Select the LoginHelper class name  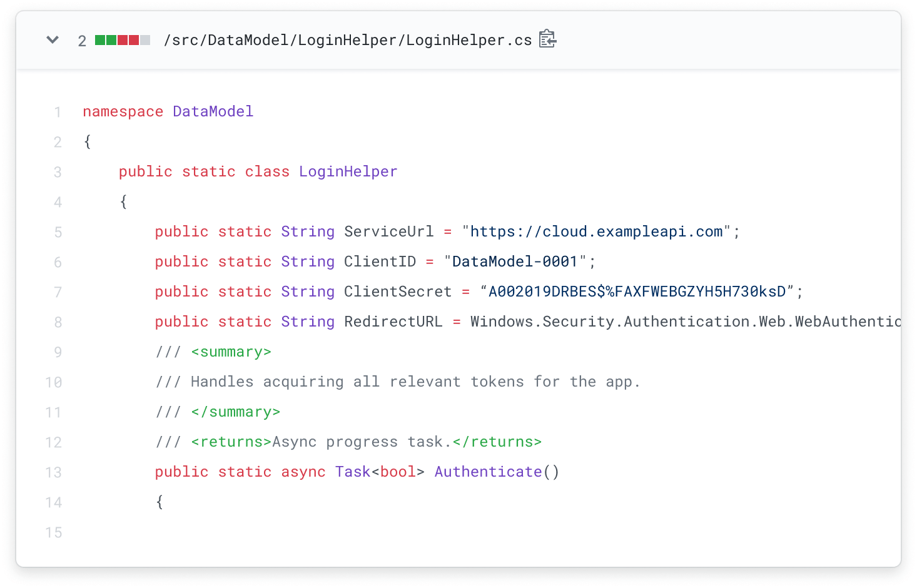tap(348, 171)
